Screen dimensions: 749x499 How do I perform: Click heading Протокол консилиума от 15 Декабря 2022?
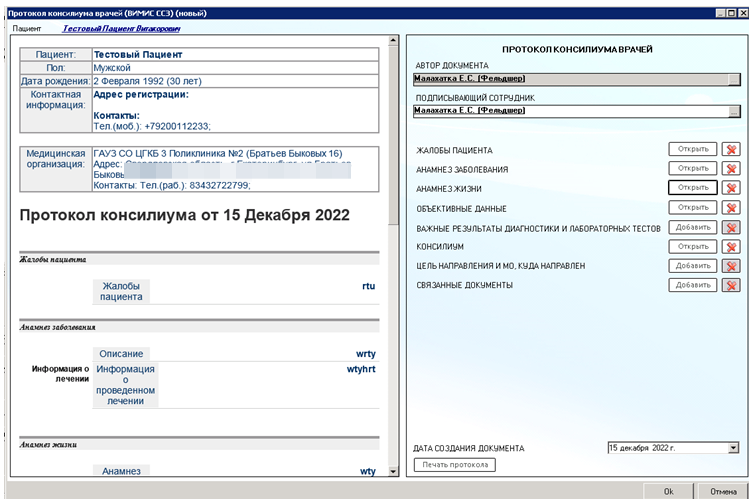coord(185,215)
